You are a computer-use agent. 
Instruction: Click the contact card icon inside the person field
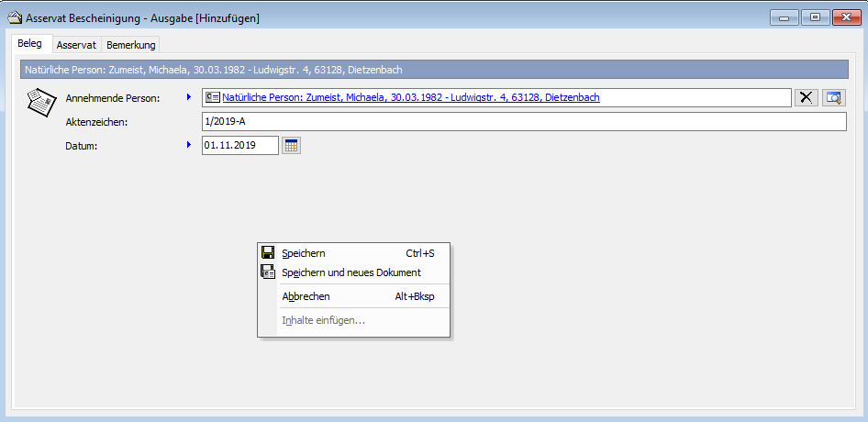(x=213, y=97)
